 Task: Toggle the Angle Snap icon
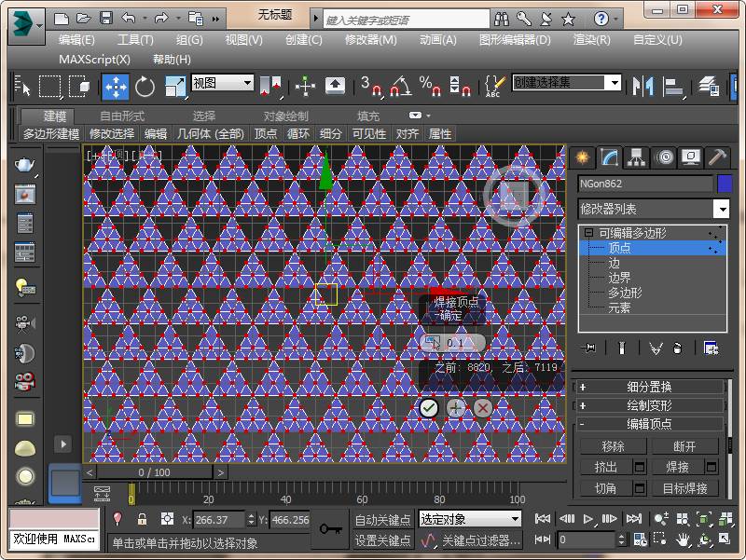[x=400, y=87]
